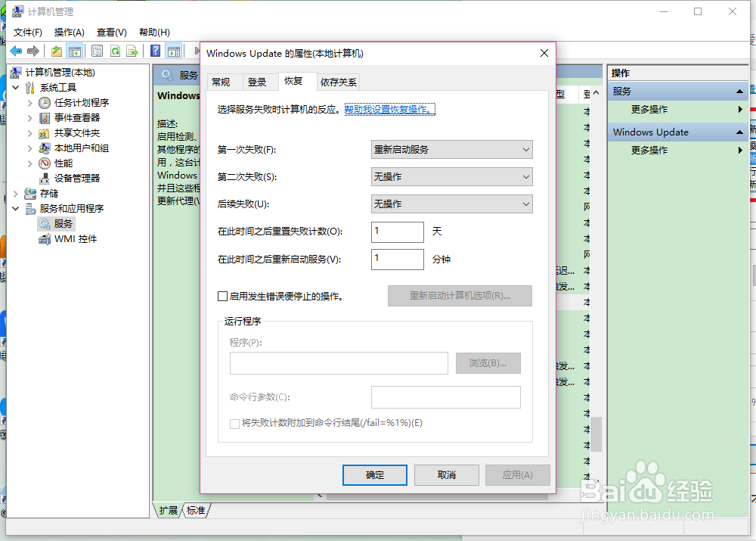Expand the 任务计划程序 tree node
The image size is (756, 541).
click(x=30, y=103)
